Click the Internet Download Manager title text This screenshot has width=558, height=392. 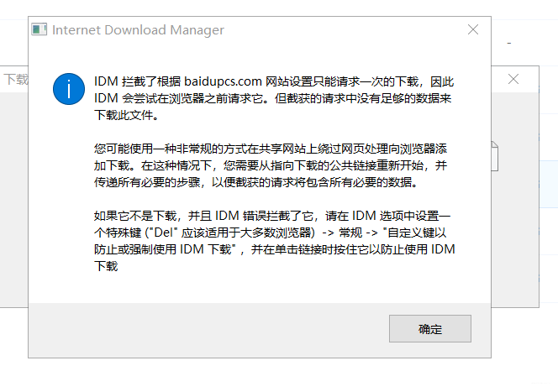click(x=138, y=30)
